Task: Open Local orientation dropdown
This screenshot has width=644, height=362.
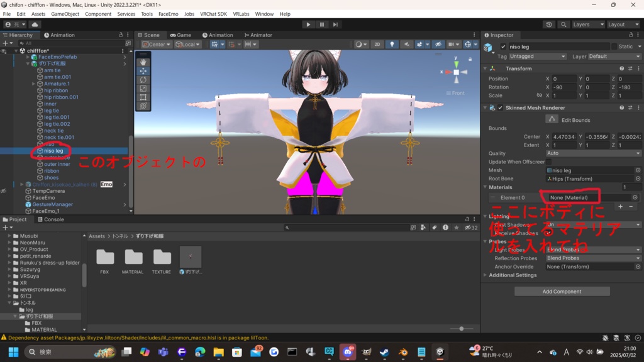Action: click(x=187, y=45)
